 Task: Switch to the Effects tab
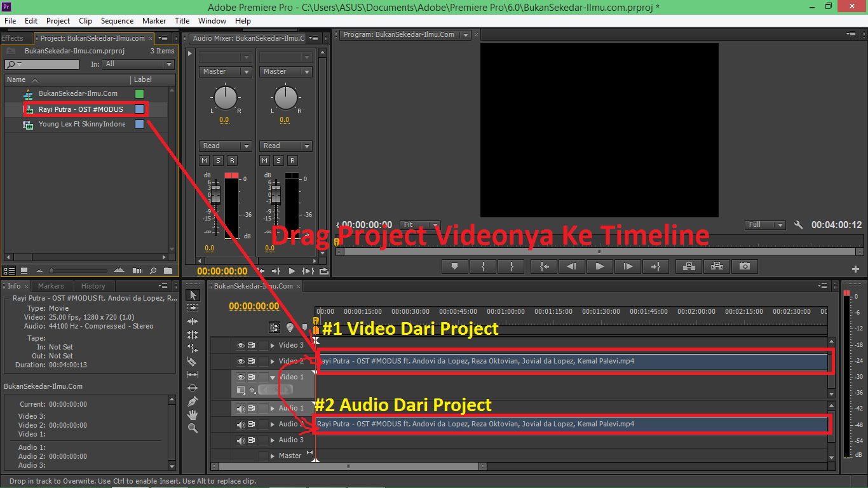pyautogui.click(x=12, y=38)
